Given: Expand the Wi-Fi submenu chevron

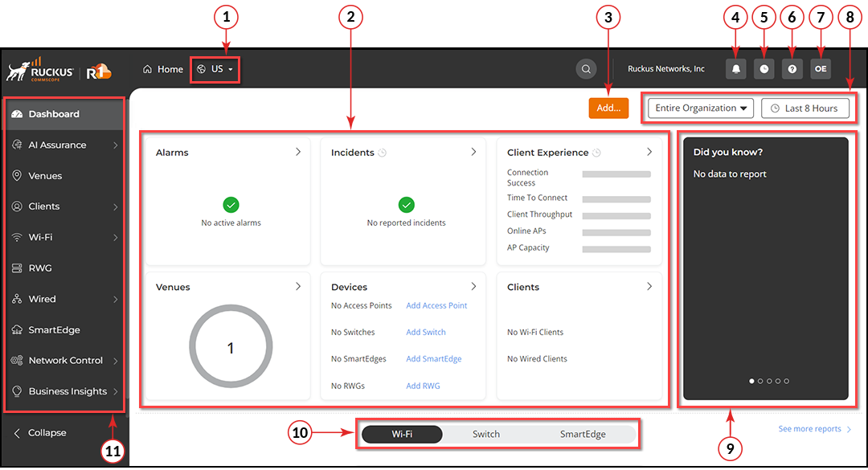Looking at the screenshot, I should click(x=116, y=238).
